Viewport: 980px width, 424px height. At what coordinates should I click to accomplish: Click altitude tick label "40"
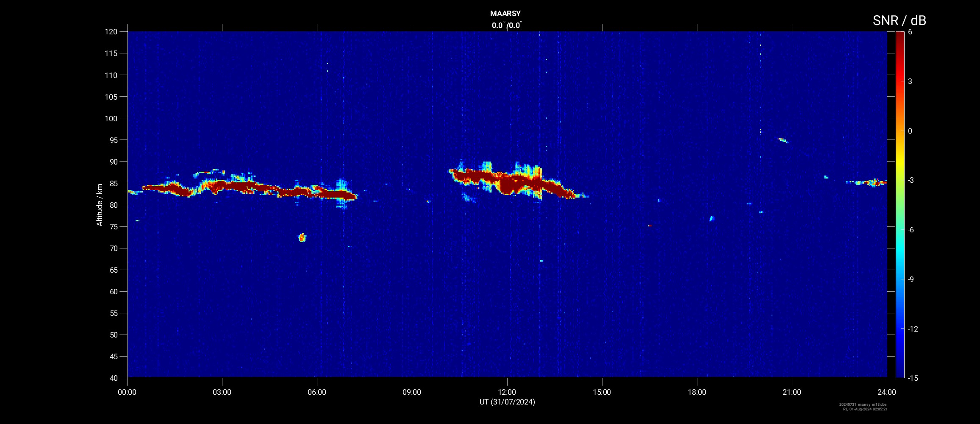113,378
